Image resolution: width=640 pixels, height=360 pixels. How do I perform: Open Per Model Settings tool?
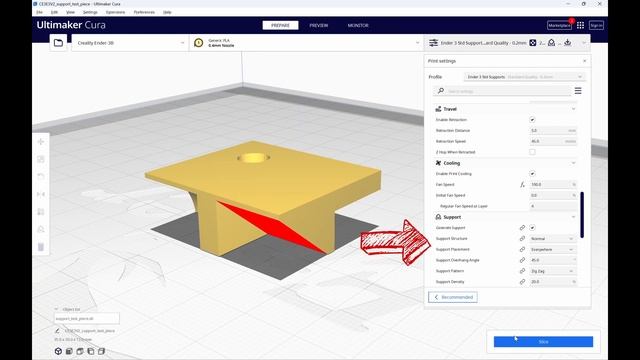click(x=41, y=212)
